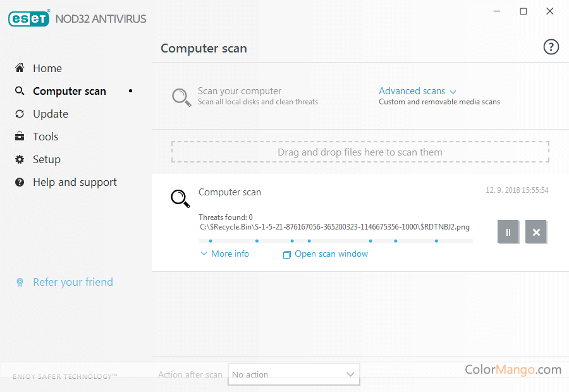Viewport: 569px width, 392px height.
Task: Click the help question mark icon
Action: coord(551,47)
